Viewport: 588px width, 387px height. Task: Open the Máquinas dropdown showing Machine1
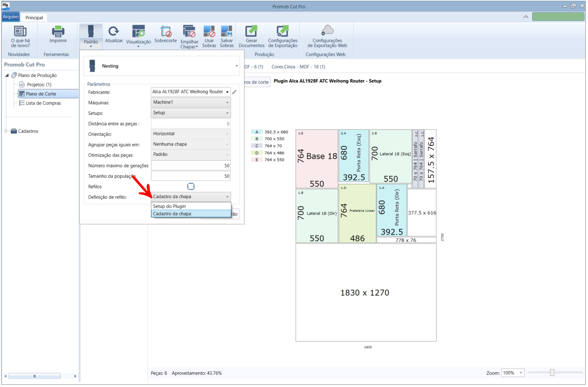pos(191,102)
